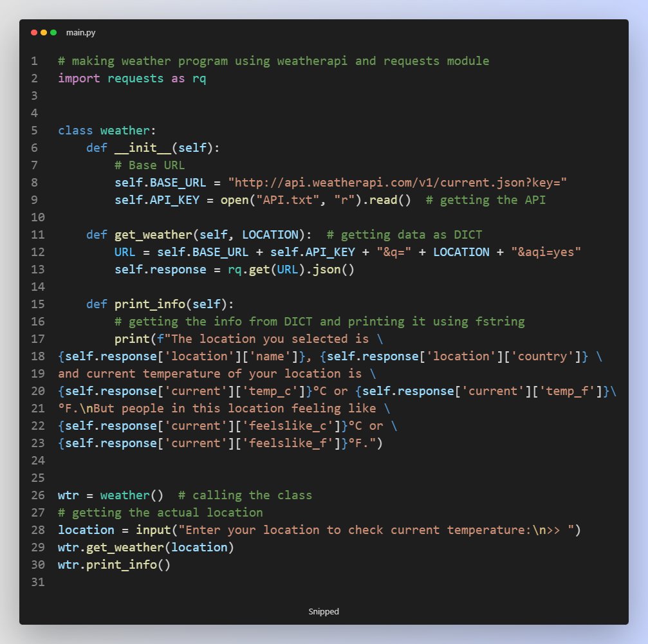Click the green maximize dot
Screen dimensions: 648x644
click(x=53, y=33)
